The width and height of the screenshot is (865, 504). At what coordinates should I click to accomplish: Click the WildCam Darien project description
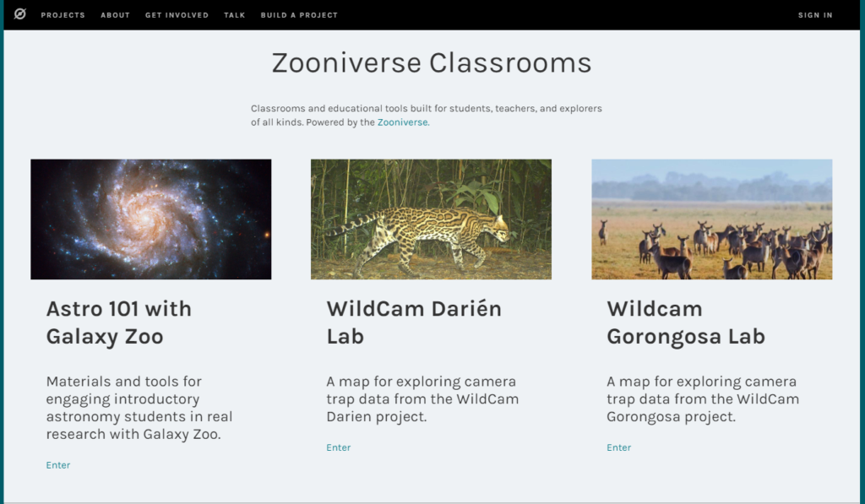tap(422, 398)
